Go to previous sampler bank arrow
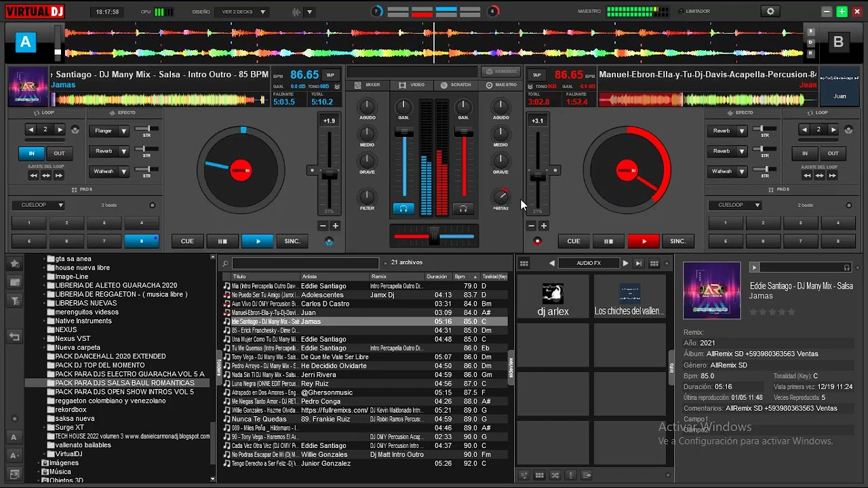Screen dimensions: 868x488 (551, 264)
